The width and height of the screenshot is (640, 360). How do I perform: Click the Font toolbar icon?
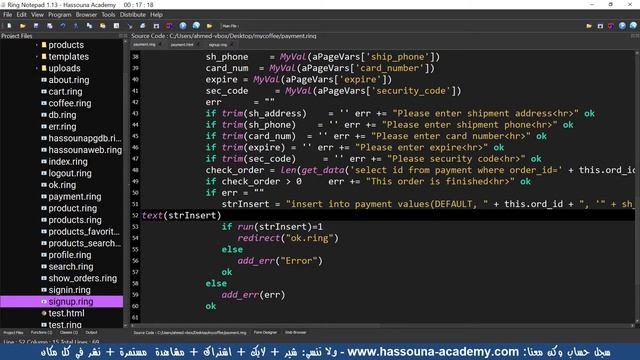[x=116, y=26]
